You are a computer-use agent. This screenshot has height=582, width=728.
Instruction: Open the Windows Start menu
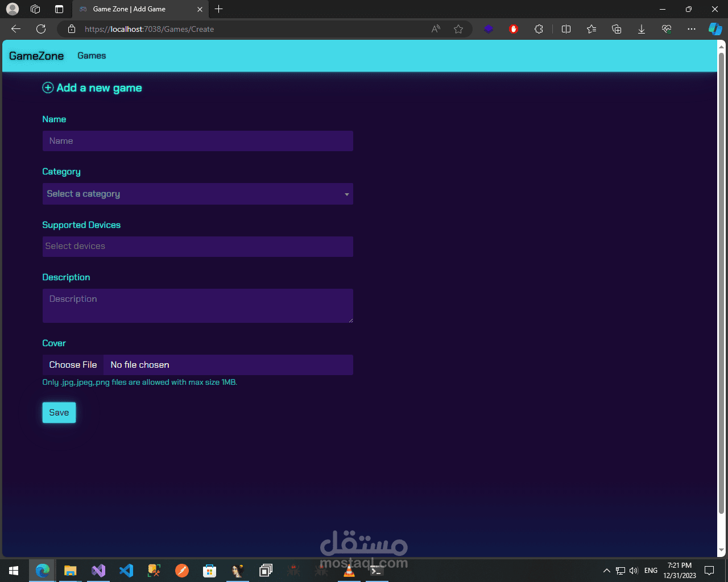coord(14,571)
